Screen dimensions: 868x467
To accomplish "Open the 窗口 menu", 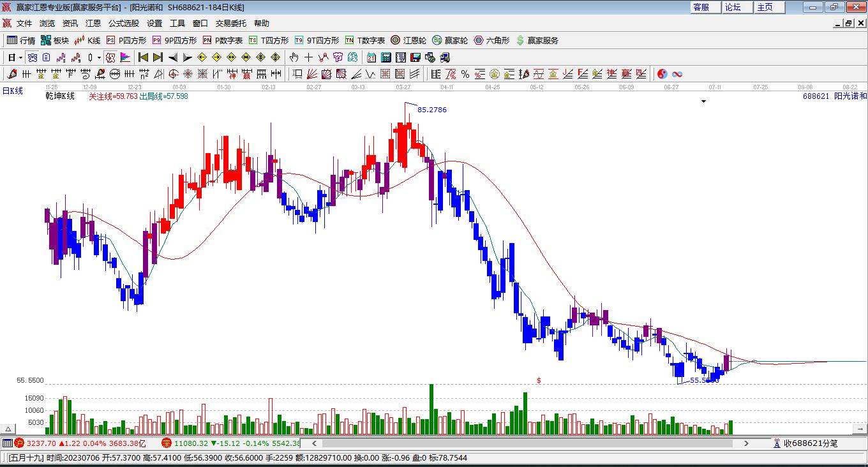I will point(200,24).
